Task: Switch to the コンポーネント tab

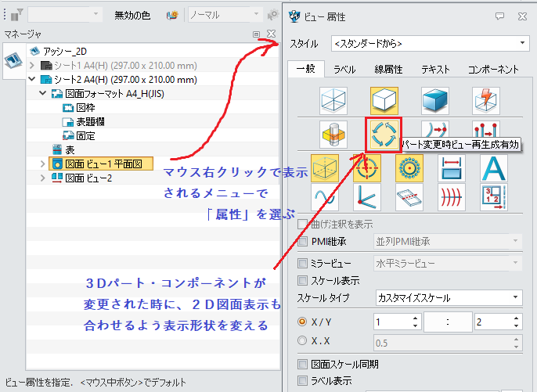Action: tap(493, 70)
